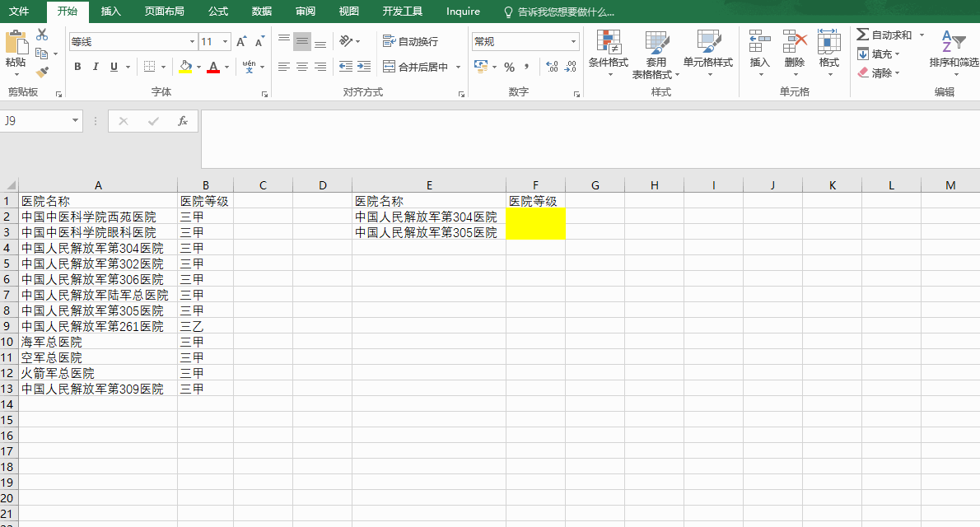Decrease font size with smaller A icon
Image resolution: width=980 pixels, height=527 pixels.
pos(259,42)
